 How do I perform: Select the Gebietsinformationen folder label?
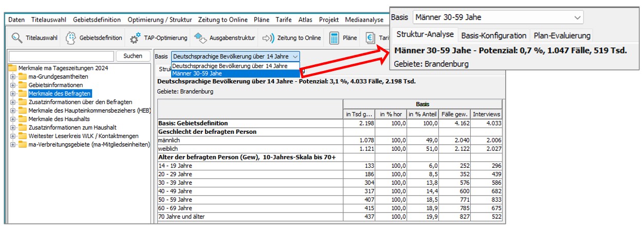(x=56, y=85)
